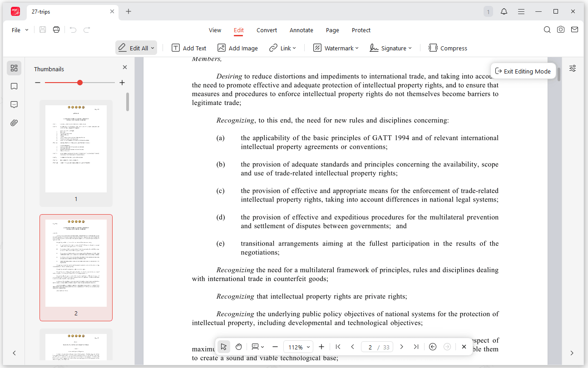Collapse the left sidebar arrow

(14, 353)
